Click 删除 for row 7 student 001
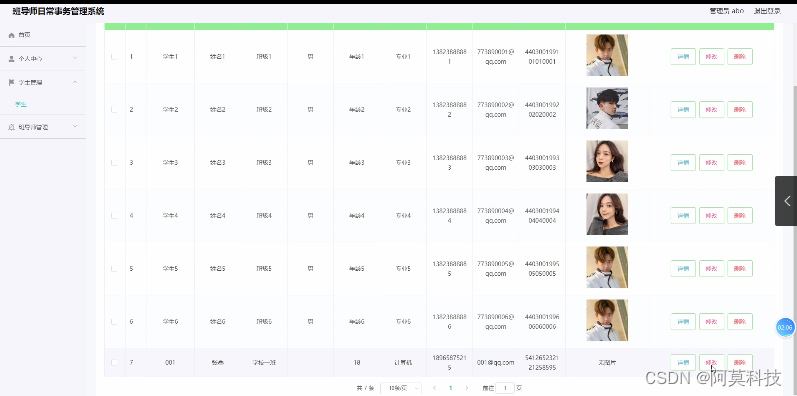This screenshot has height=396, width=797. point(740,362)
